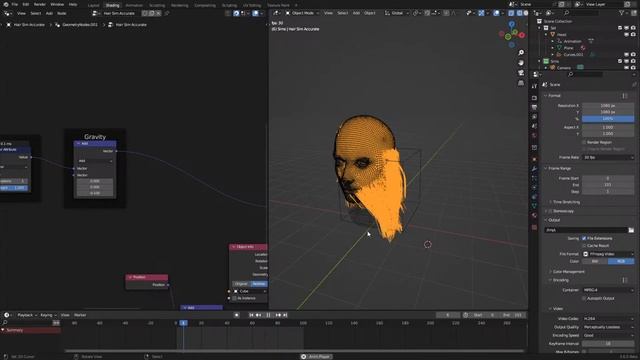
Task: Pause the animation playback
Action: [268, 315]
